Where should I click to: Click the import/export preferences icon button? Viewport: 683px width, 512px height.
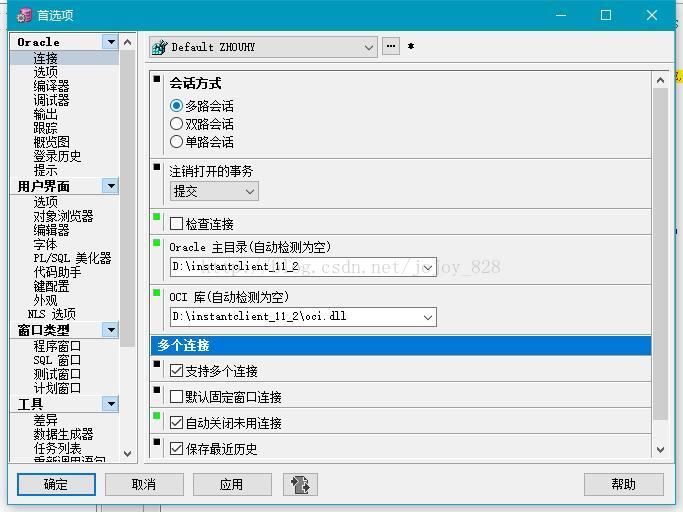click(300, 484)
